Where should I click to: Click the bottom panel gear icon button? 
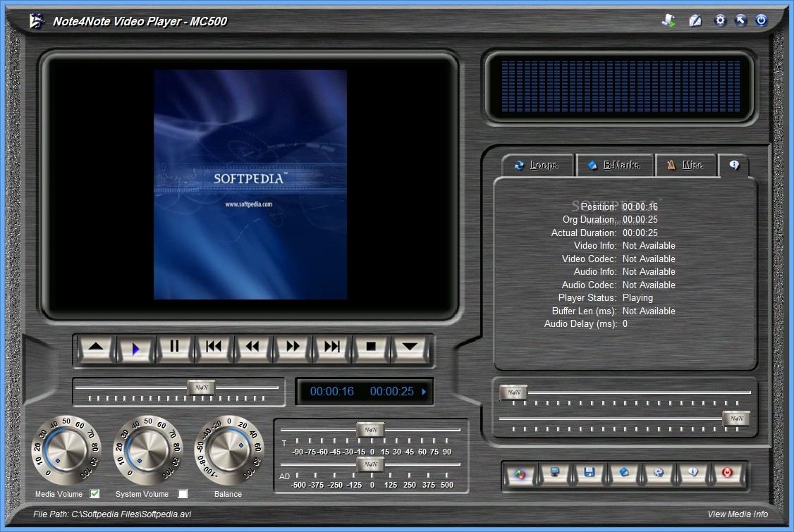coord(659,474)
